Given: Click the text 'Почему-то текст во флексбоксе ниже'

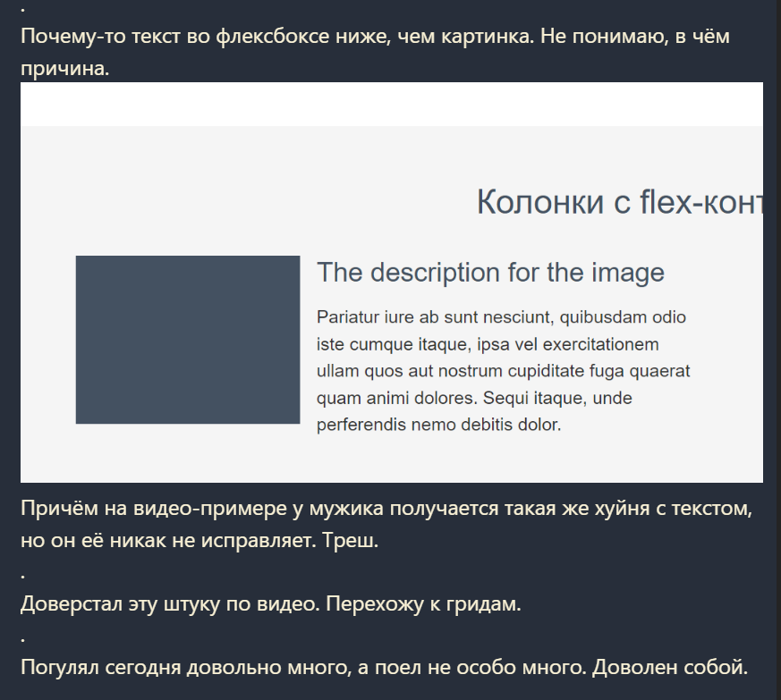Looking at the screenshot, I should click(206, 37).
